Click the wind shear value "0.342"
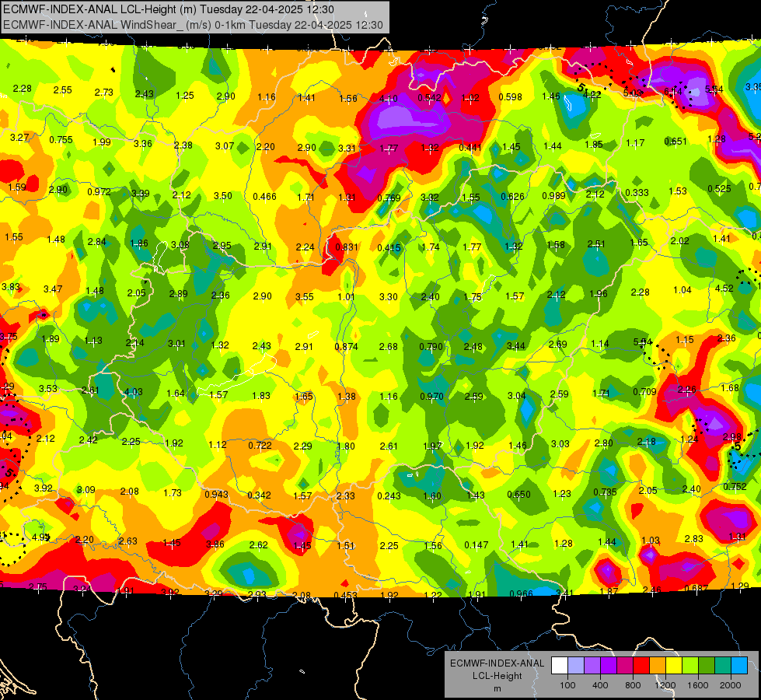 (x=259, y=495)
